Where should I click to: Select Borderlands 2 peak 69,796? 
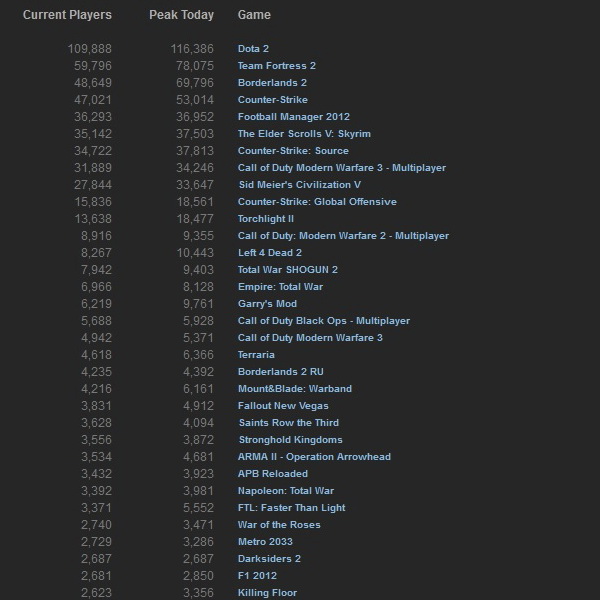click(x=194, y=83)
